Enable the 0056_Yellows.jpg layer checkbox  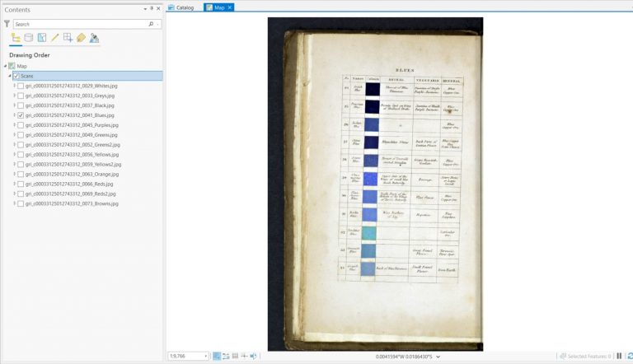click(21, 155)
